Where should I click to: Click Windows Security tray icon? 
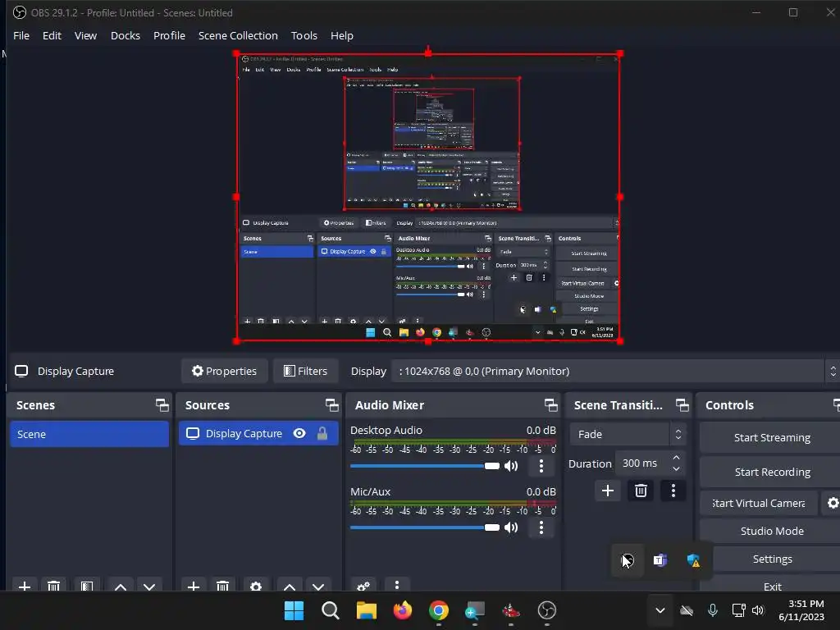tap(693, 560)
